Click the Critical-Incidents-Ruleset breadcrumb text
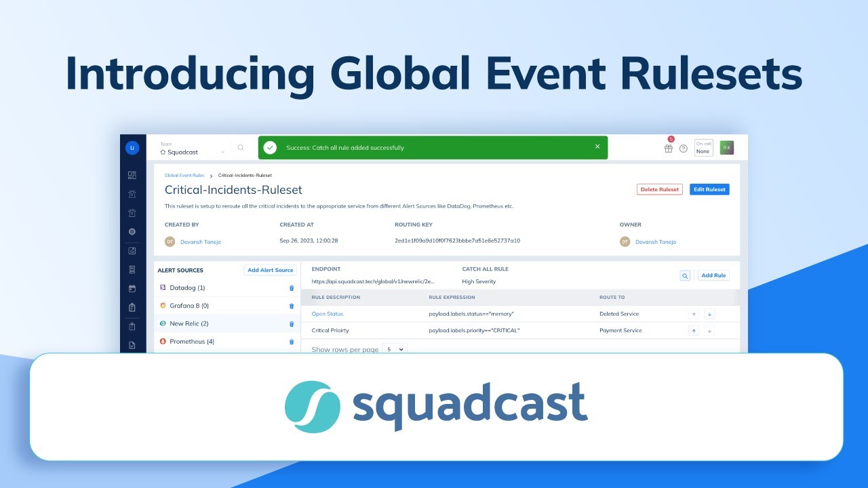 245,176
